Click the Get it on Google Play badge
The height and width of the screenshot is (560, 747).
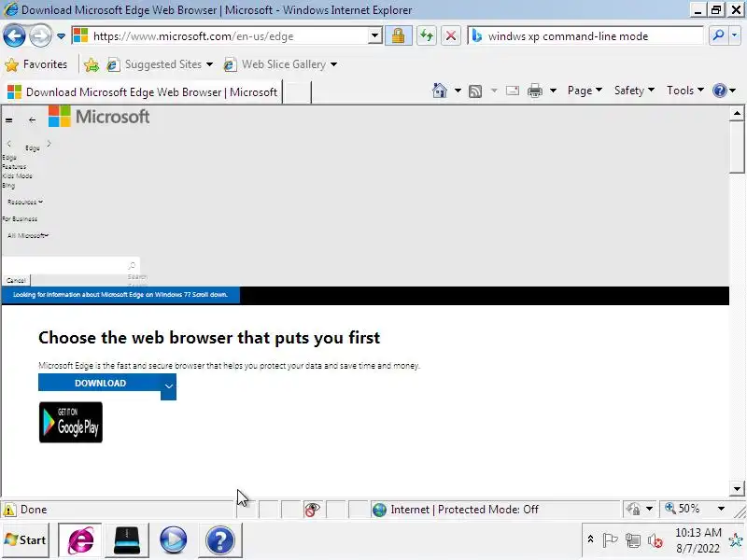71,423
